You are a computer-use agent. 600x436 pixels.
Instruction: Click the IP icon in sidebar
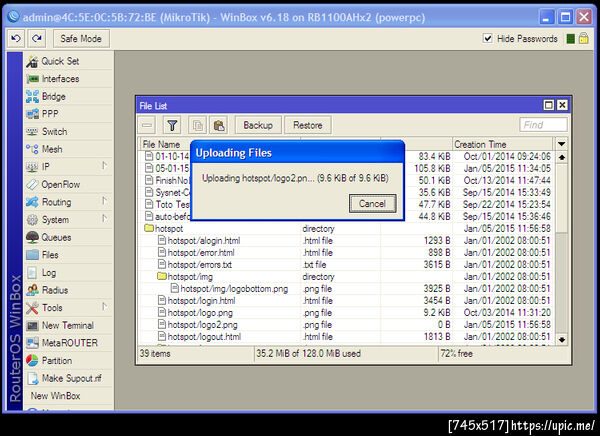click(x=33, y=167)
